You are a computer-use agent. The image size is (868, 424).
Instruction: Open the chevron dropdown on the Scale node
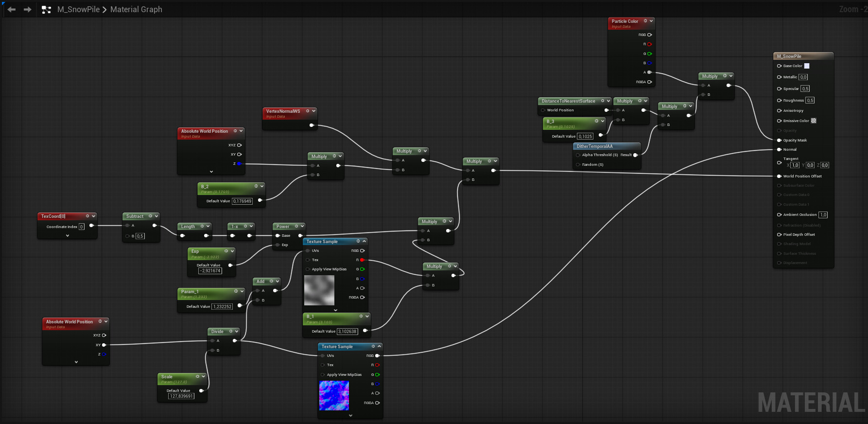[x=203, y=376]
